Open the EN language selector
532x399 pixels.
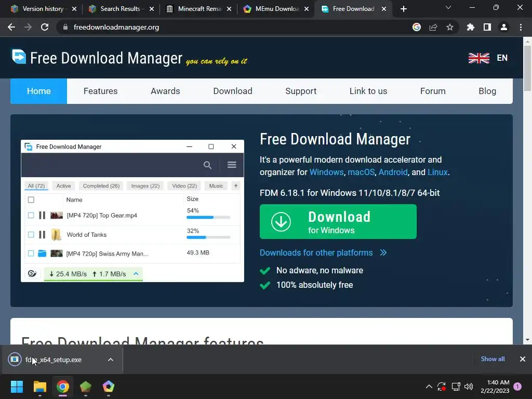point(502,58)
